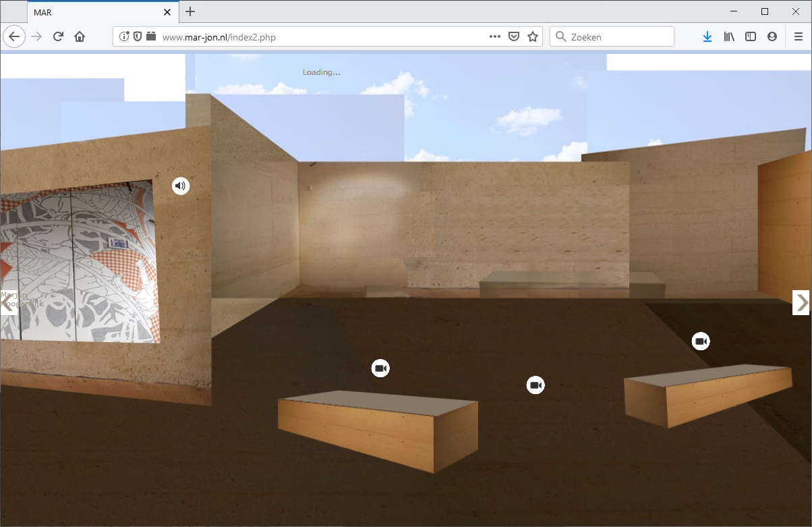Click the speaker audio hotspot on the wall

coord(181,186)
